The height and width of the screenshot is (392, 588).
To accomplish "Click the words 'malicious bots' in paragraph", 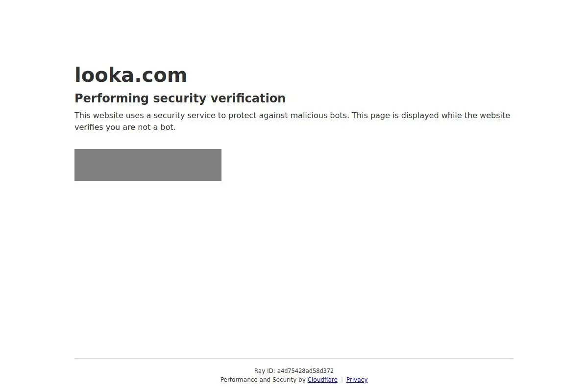I will [319, 116].
